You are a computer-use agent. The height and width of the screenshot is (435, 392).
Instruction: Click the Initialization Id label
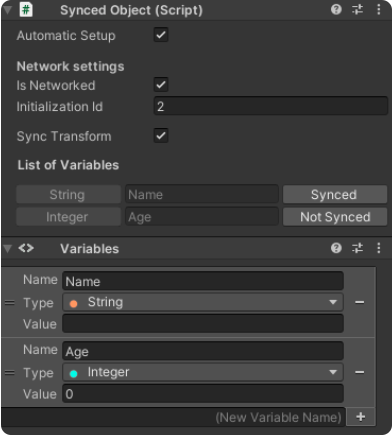[60, 107]
